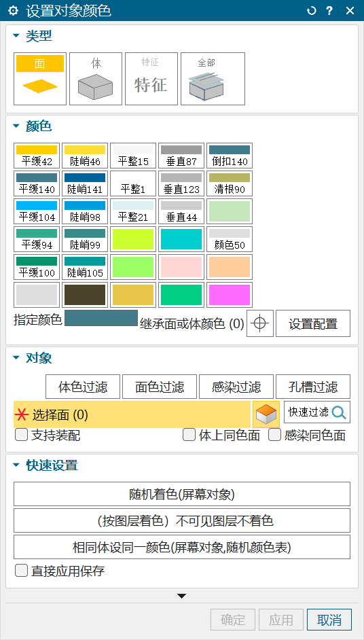The image size is (364, 640).
Task: Collapse the 颜色 section
Action: [16, 126]
